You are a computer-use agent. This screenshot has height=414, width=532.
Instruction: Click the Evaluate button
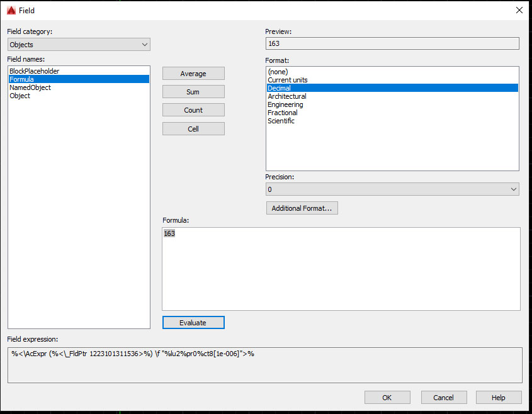point(193,322)
